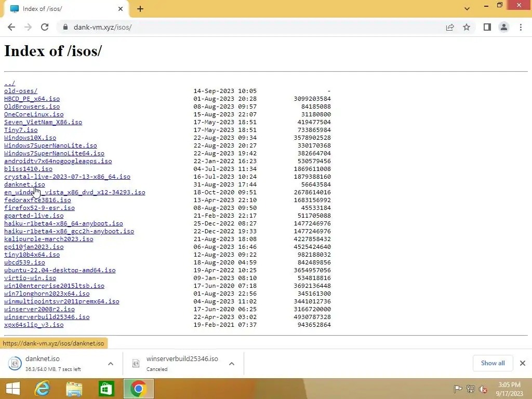This screenshot has height=399, width=532.
Task: Open Action Center flag icon
Action: pyautogui.click(x=458, y=389)
